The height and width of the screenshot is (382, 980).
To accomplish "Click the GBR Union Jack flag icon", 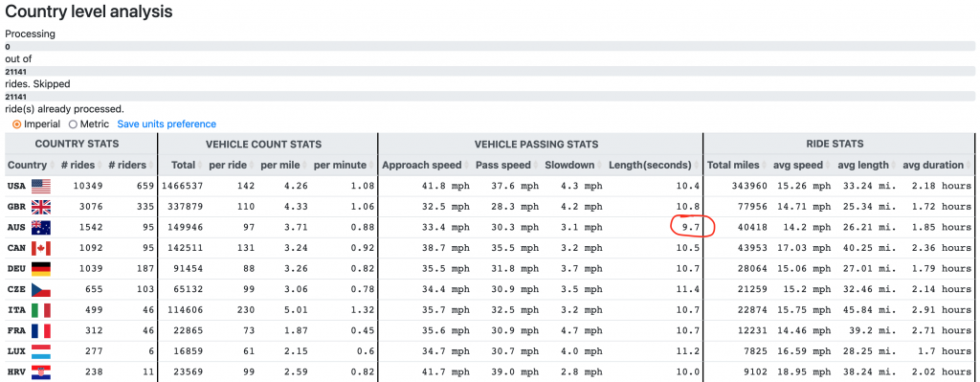I will [x=40, y=207].
